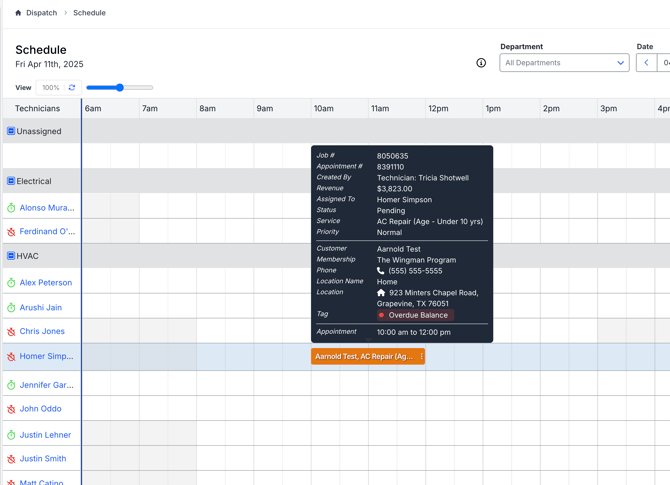
Task: Click Homer Simpson's red clocked-out icon
Action: pos(11,357)
